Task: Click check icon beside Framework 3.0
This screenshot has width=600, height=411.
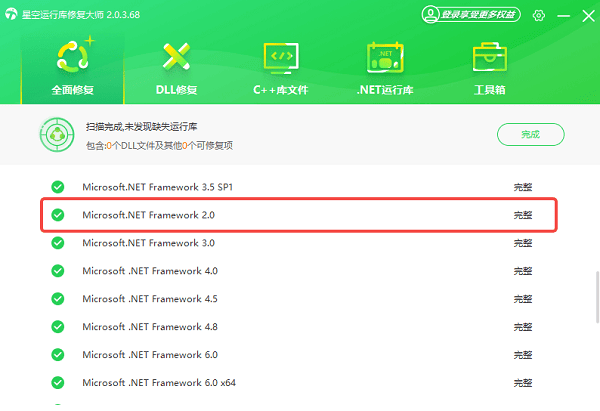Action: 58,243
